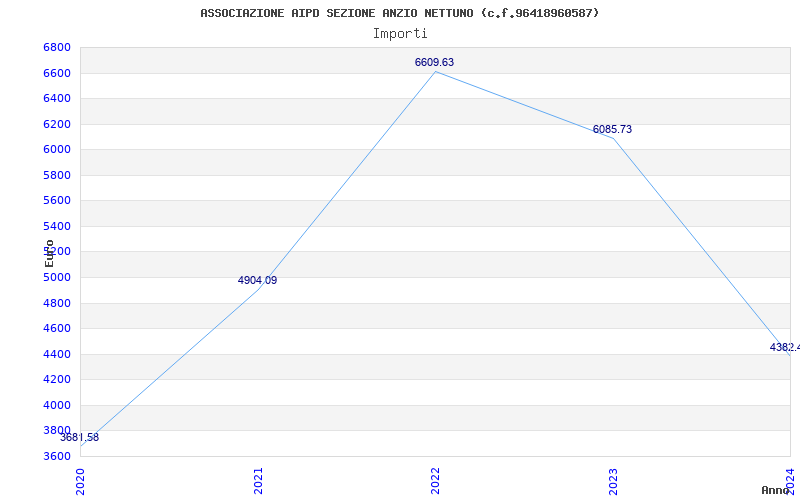Click the 6600 y-axis value

[x=57, y=73]
